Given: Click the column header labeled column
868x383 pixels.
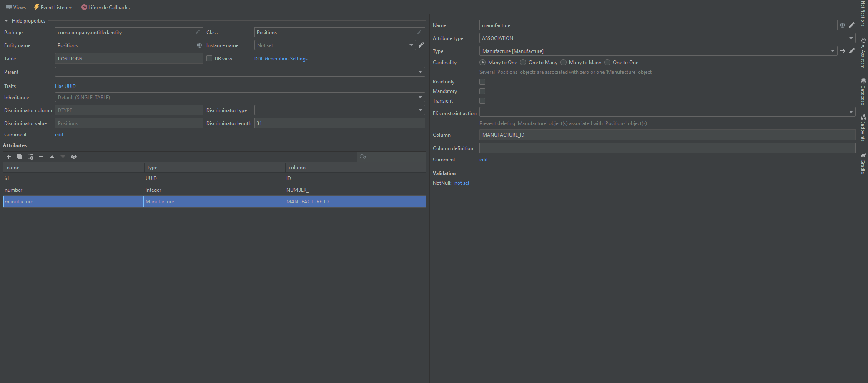Looking at the screenshot, I should [x=356, y=168].
